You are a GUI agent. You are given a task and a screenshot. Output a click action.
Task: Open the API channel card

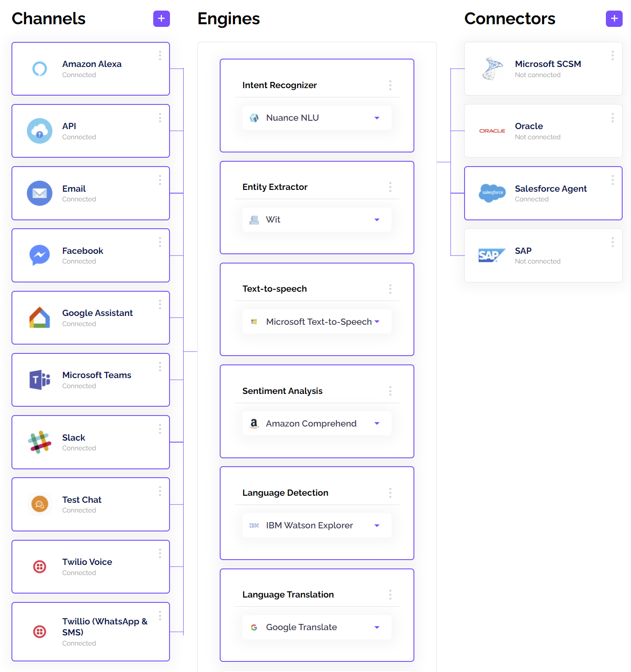click(90, 131)
